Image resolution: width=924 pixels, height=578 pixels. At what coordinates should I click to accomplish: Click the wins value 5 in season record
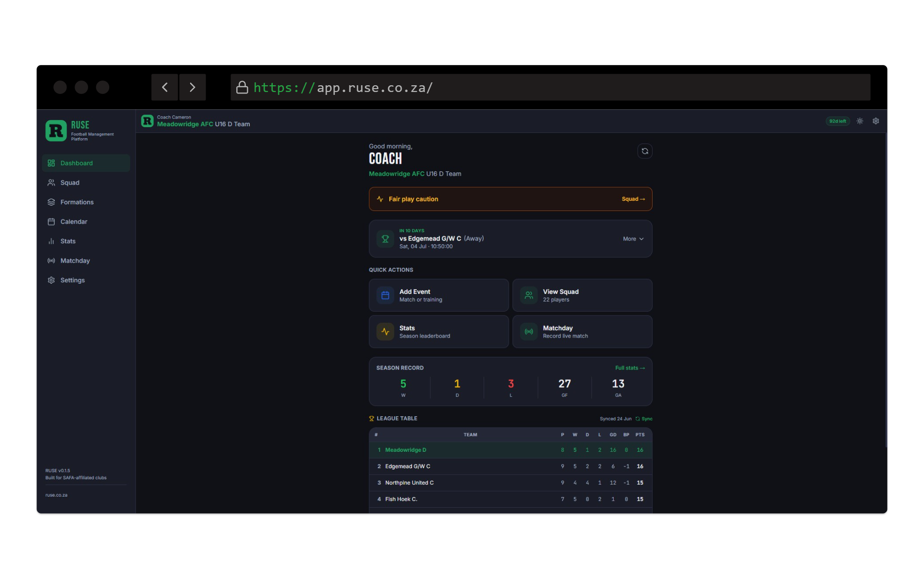(403, 384)
